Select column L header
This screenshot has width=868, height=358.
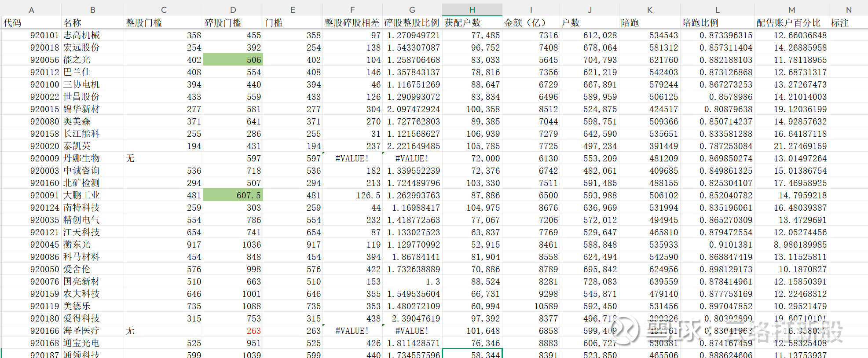pyautogui.click(x=718, y=10)
